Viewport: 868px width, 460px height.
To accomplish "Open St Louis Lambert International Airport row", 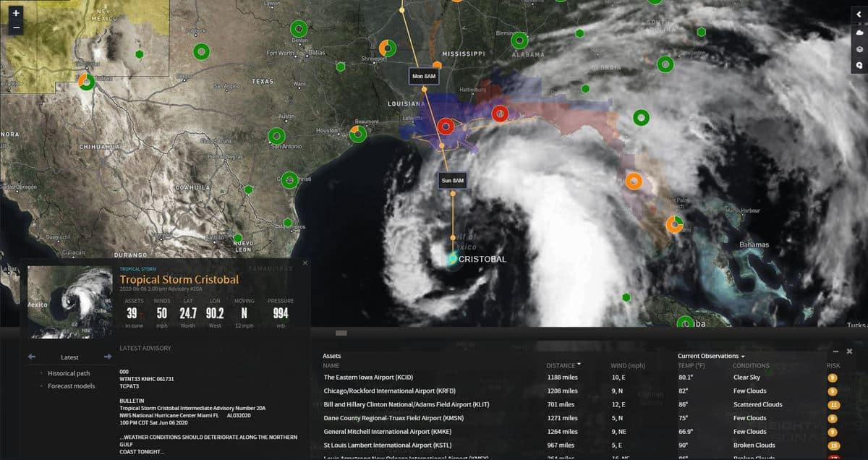I will pos(583,446).
